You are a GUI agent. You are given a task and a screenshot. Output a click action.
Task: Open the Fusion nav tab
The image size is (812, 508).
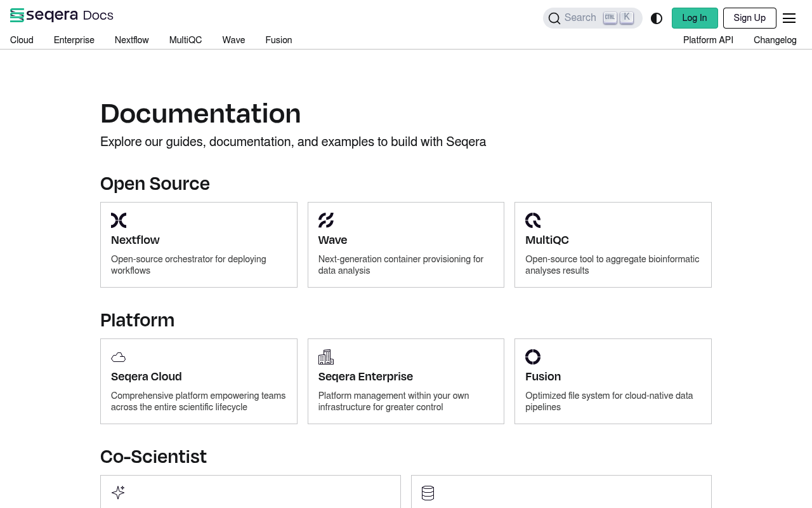pos(279,40)
